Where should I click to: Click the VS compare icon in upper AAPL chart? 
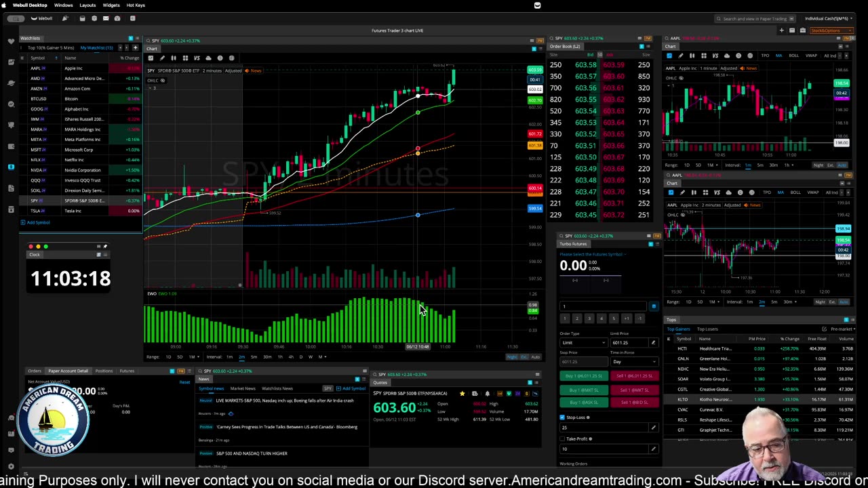pos(715,56)
